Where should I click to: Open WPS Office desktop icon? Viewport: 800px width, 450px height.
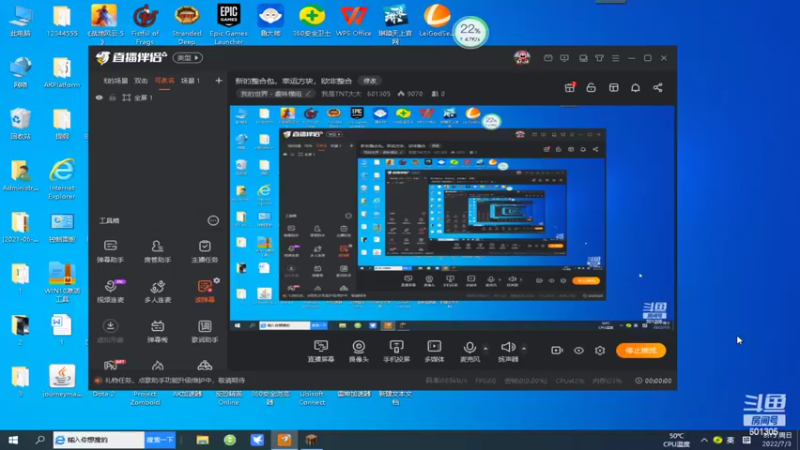pos(354,20)
